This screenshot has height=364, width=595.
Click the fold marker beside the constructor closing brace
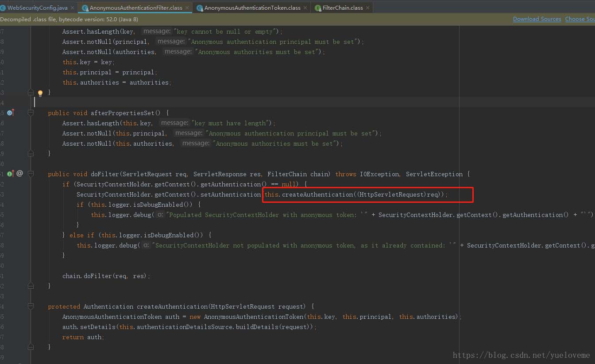pos(31,92)
